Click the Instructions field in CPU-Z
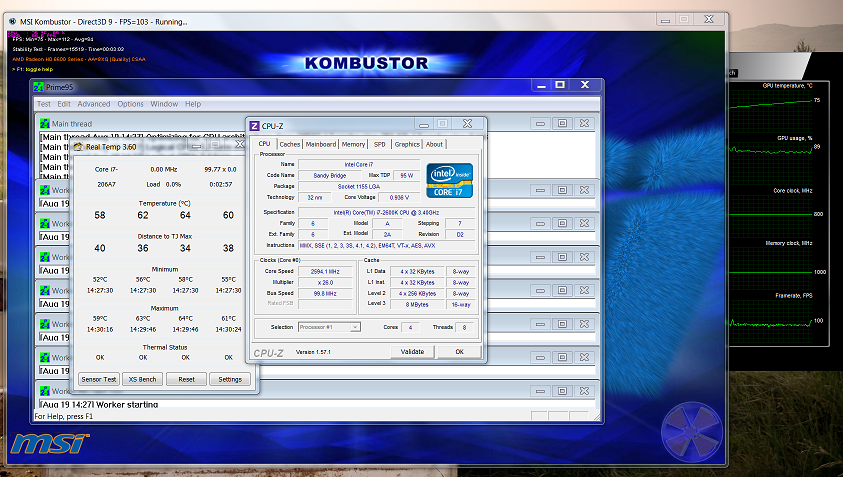 [387, 245]
